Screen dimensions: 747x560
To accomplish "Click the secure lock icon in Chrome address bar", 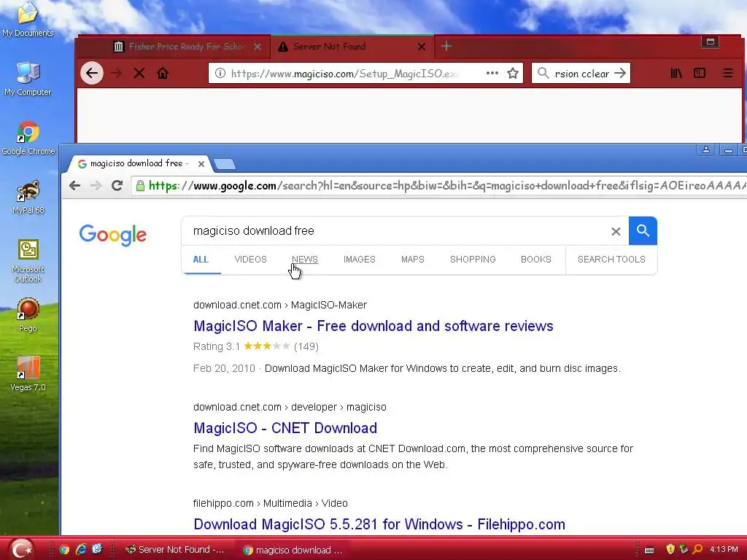I will [140, 186].
